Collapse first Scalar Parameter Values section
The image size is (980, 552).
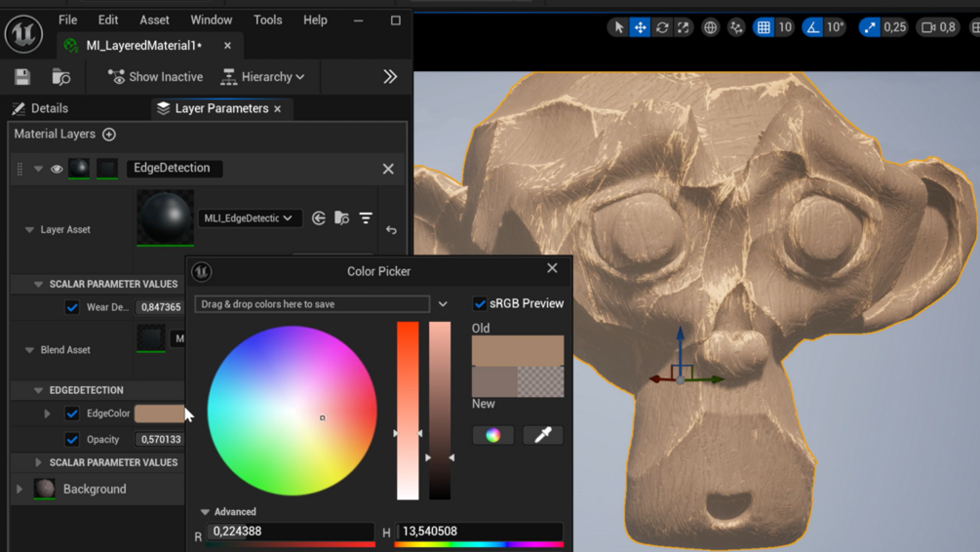38,284
